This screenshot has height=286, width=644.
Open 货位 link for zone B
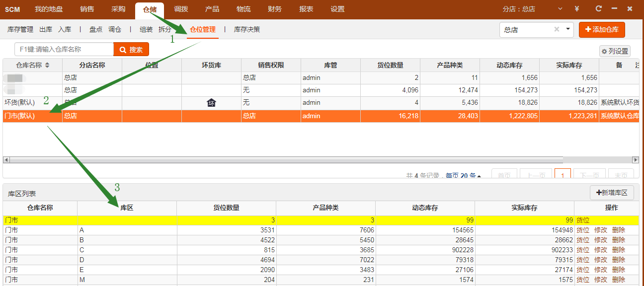point(583,240)
